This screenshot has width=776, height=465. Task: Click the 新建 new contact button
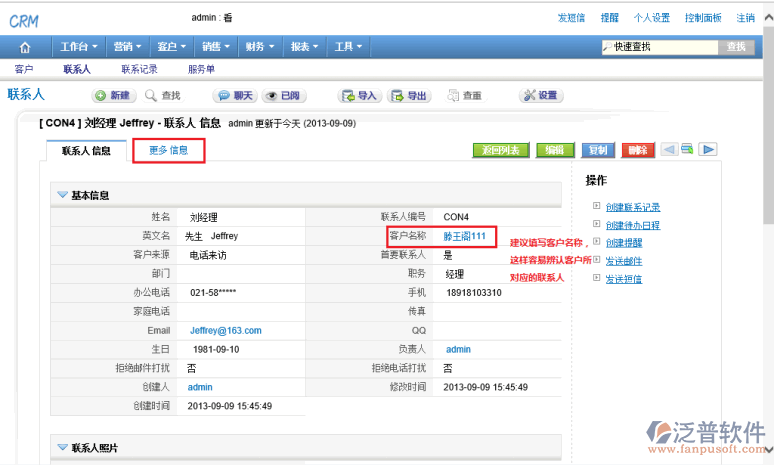[x=114, y=95]
